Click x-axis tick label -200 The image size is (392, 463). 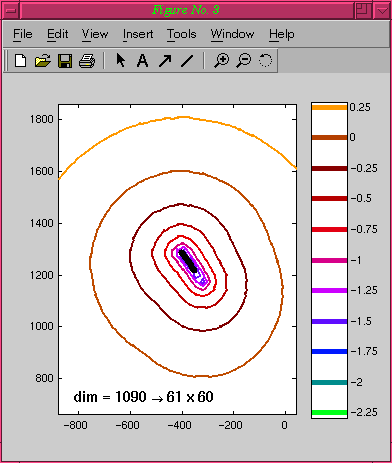tap(230, 425)
